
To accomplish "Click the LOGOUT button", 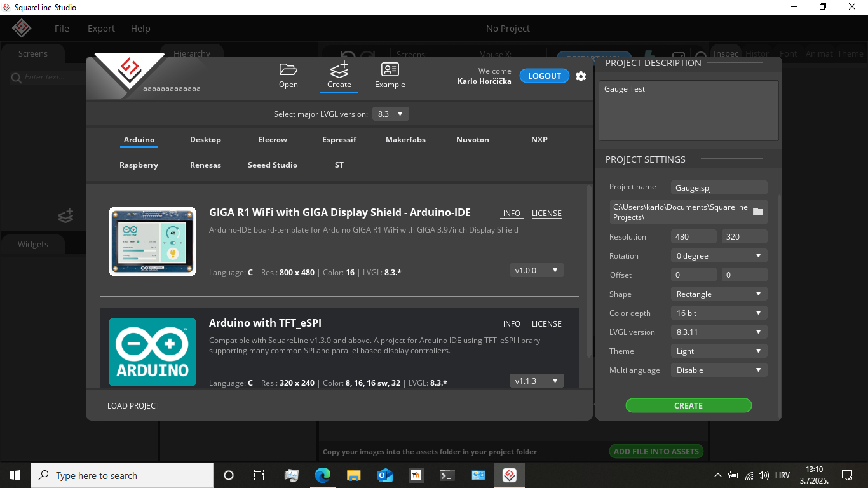I will (x=545, y=76).
